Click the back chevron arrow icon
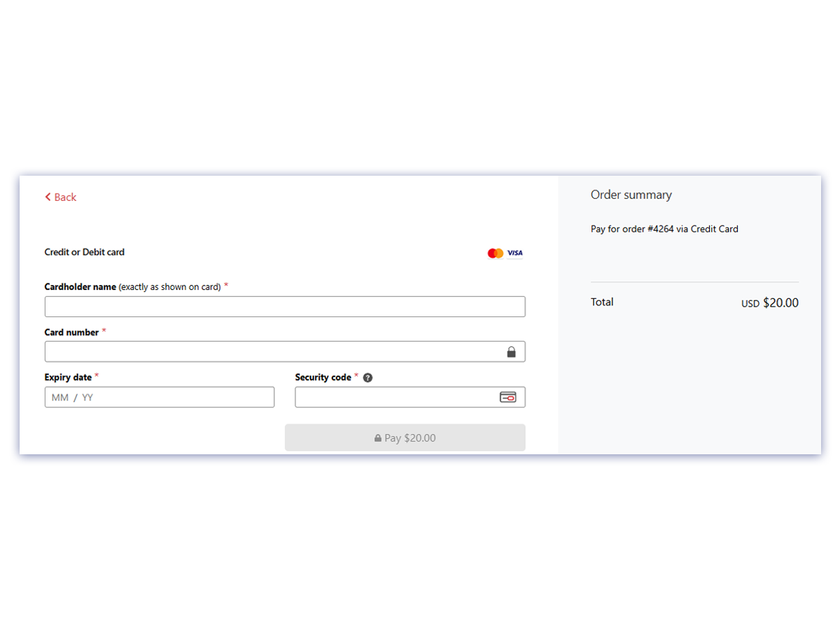840x630 pixels. tap(48, 197)
